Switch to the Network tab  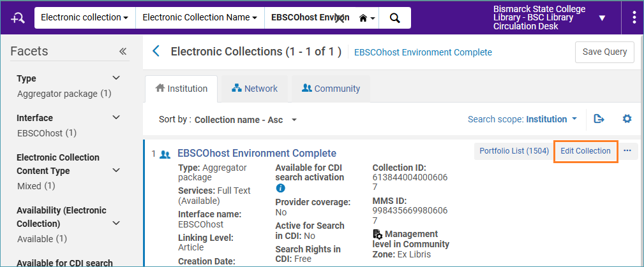255,89
